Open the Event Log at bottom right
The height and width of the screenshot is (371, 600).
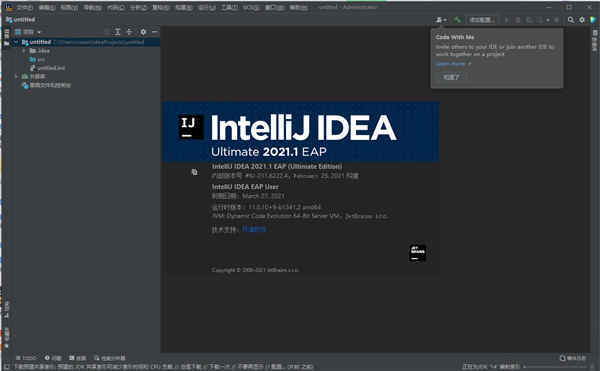click(x=573, y=358)
